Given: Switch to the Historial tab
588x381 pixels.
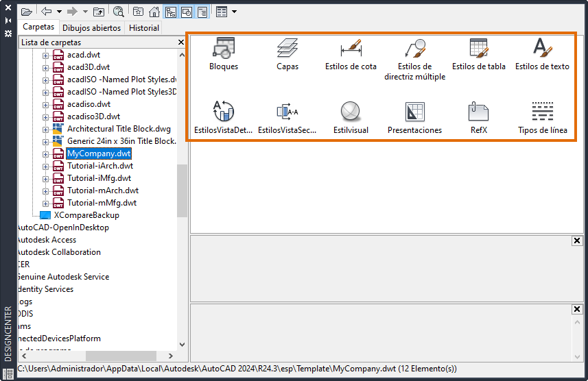Looking at the screenshot, I should [144, 28].
